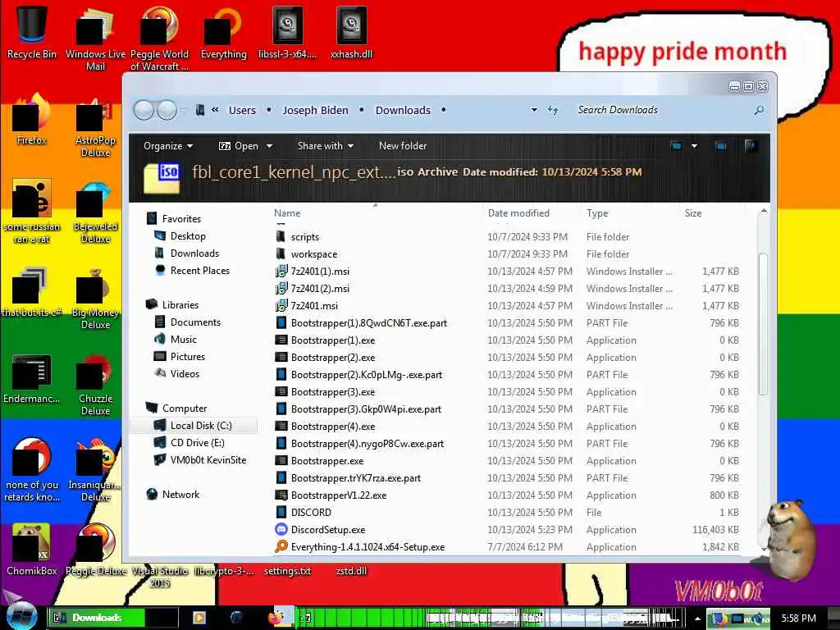Viewport: 840px width, 630px height.
Task: Click the media player icon in taskbar
Action: tap(199, 618)
